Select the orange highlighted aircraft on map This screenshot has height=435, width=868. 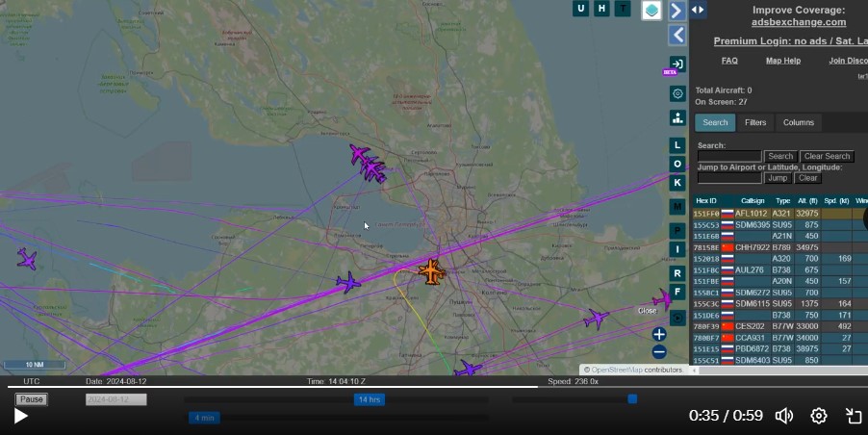[x=431, y=271]
